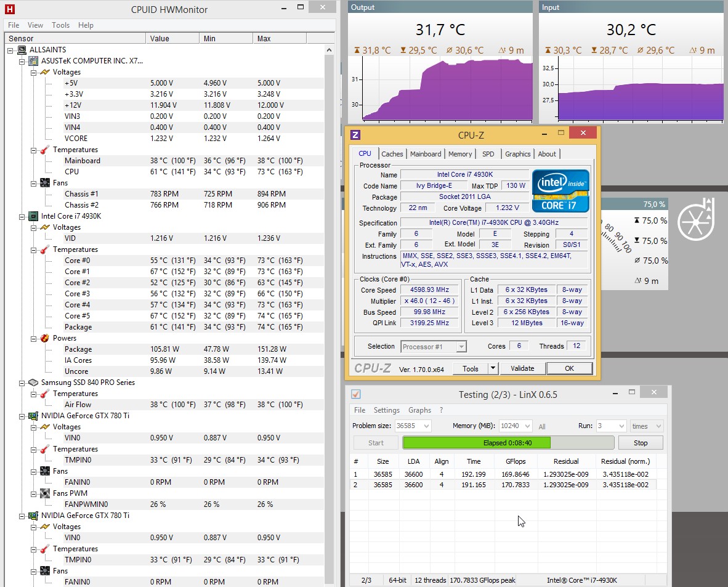The height and width of the screenshot is (587, 728).
Task: Click the Max column header in HWMonitor
Action: pos(280,38)
